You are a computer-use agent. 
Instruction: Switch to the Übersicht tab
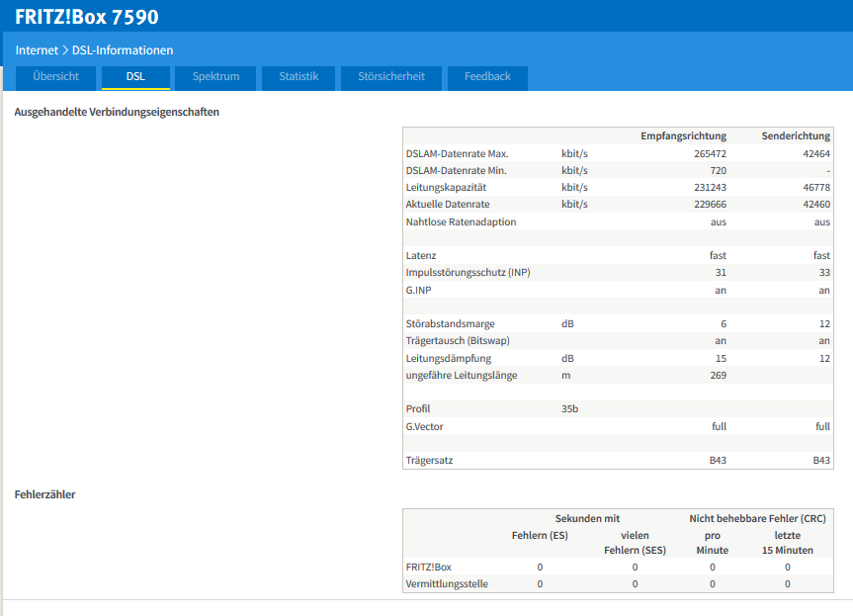coord(55,77)
